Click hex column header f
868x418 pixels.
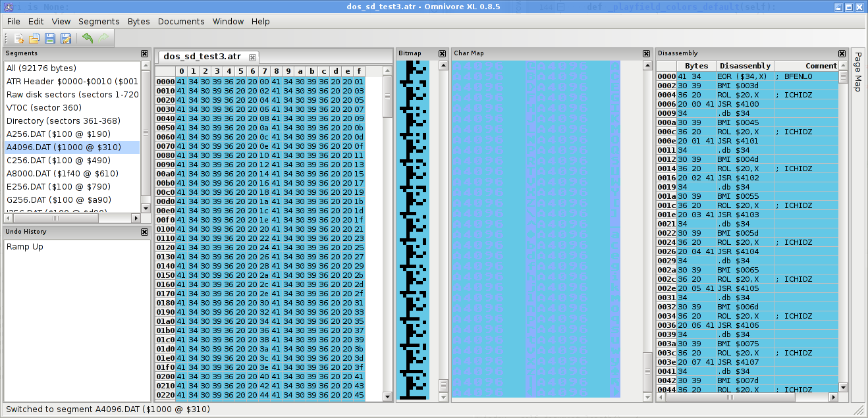point(359,71)
